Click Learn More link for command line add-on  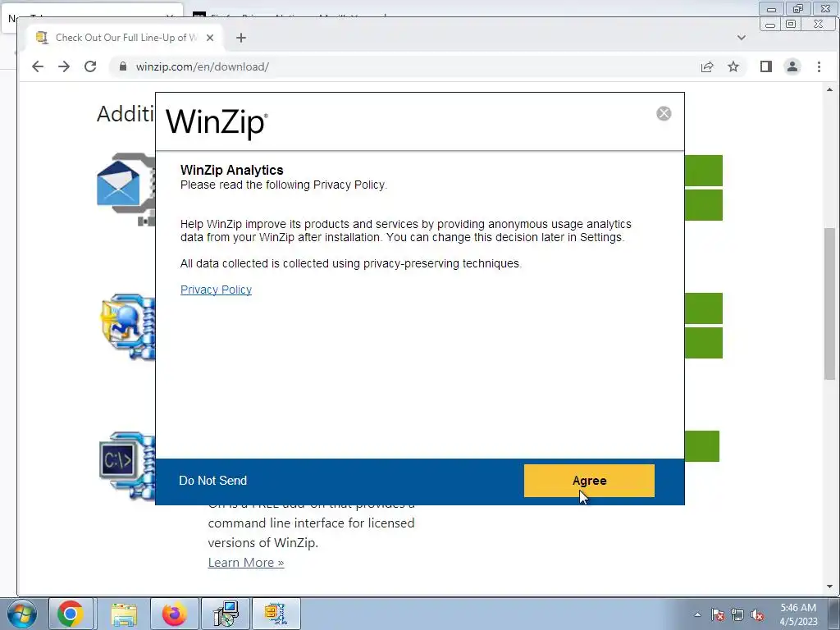(246, 563)
